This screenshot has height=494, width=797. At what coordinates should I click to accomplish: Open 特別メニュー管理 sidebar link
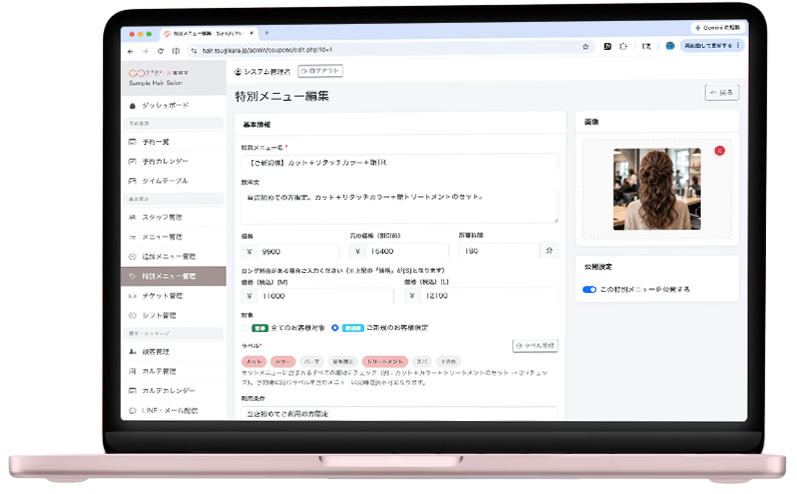pos(173,276)
